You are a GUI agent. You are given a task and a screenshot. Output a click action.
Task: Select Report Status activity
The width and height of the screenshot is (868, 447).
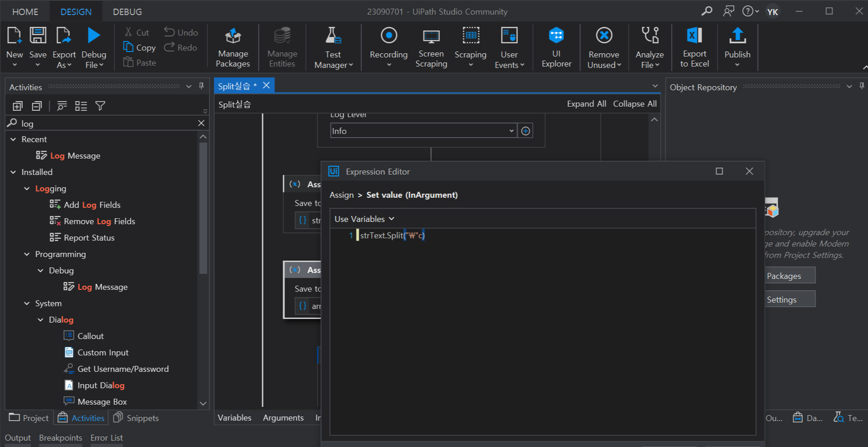(x=82, y=238)
